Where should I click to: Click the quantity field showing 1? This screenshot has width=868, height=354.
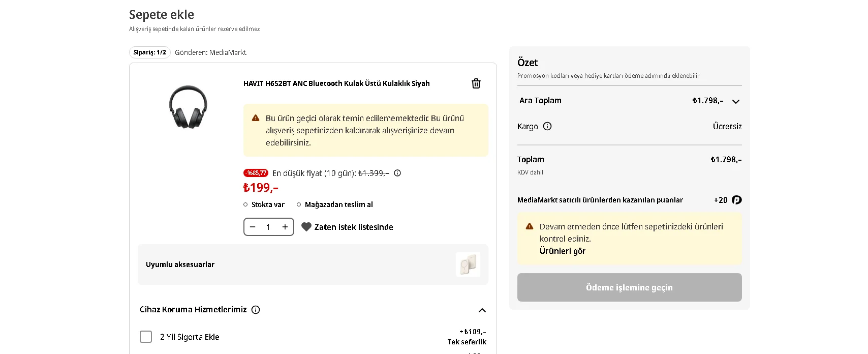pyautogui.click(x=268, y=227)
